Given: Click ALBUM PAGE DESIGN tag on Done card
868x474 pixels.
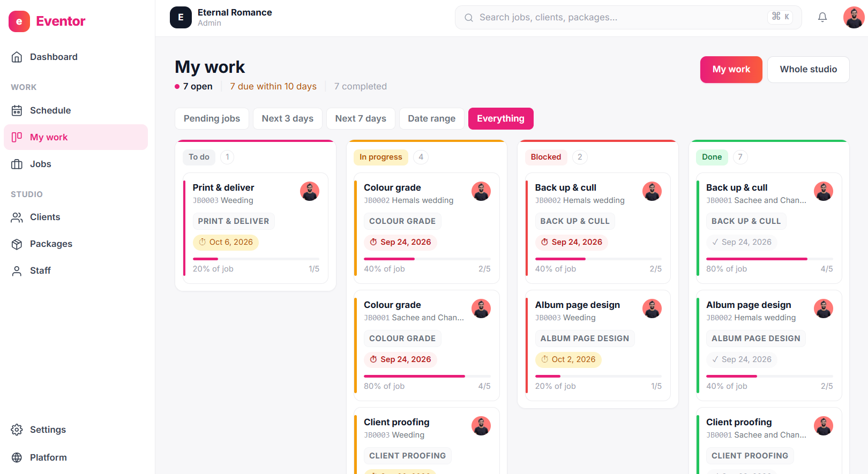Looking at the screenshot, I should point(756,338).
